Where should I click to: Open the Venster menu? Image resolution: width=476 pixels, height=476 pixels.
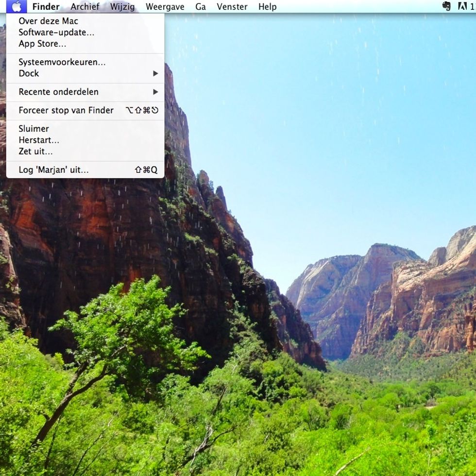point(232,7)
